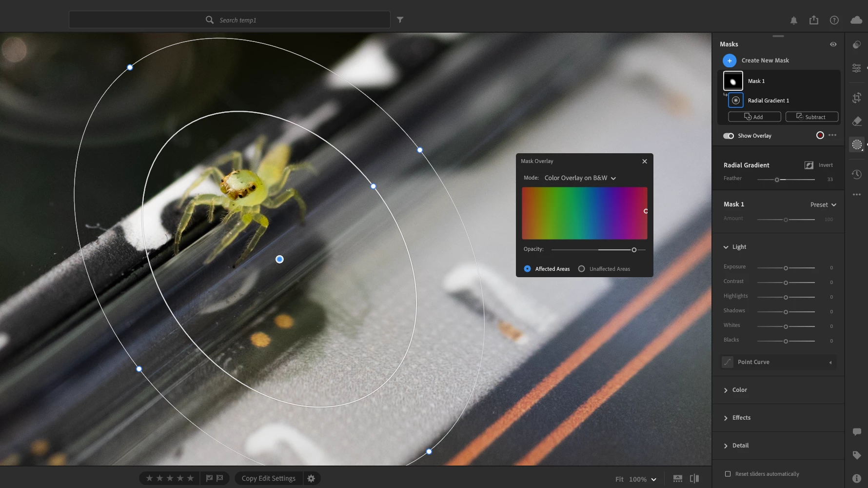Click the masks panel top drag handle

778,36
